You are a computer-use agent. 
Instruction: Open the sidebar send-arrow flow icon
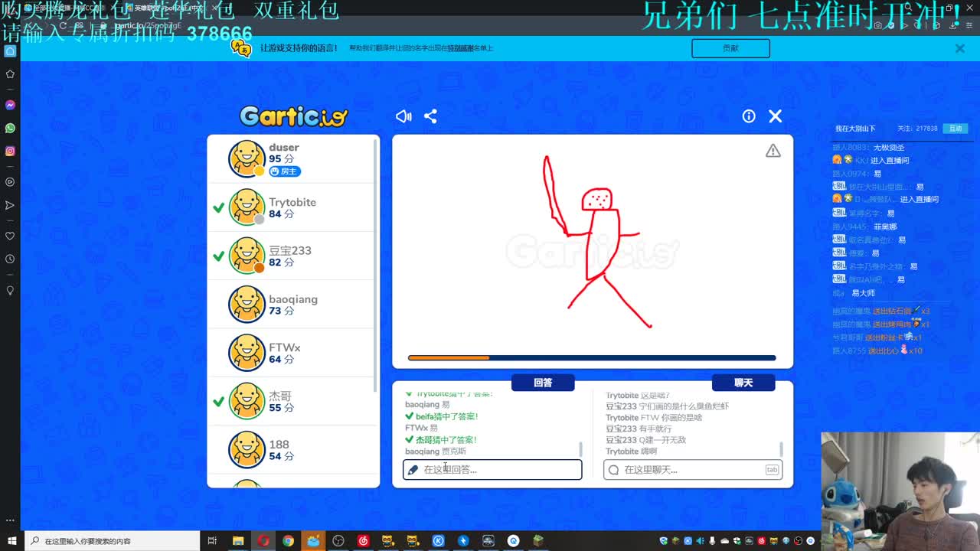pos(10,205)
